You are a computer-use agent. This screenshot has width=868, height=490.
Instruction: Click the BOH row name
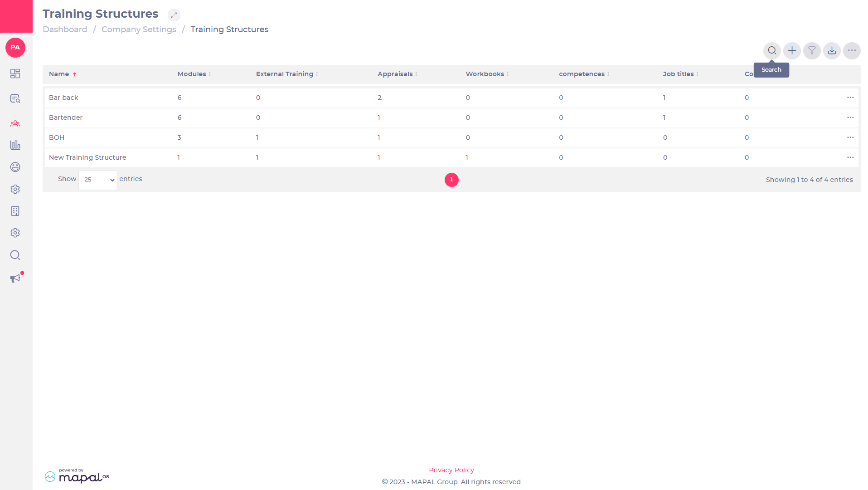point(57,137)
